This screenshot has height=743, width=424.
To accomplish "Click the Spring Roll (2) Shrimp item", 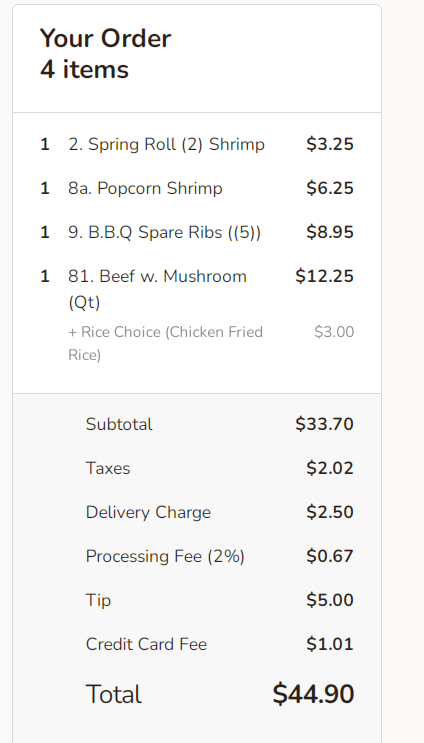I will tap(166, 145).
